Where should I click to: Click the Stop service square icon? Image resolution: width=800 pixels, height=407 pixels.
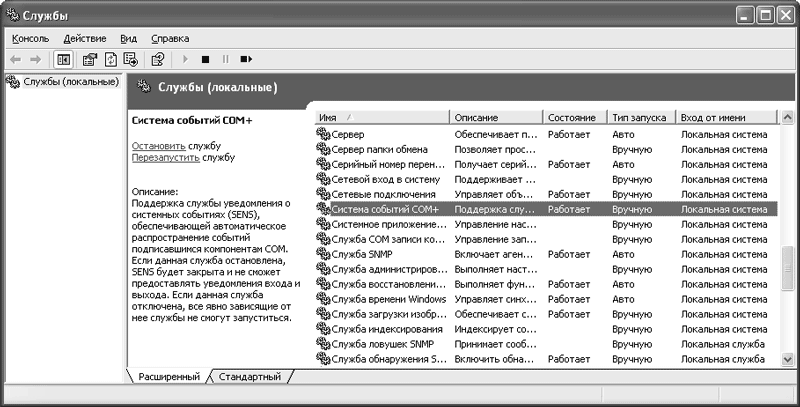[205, 60]
